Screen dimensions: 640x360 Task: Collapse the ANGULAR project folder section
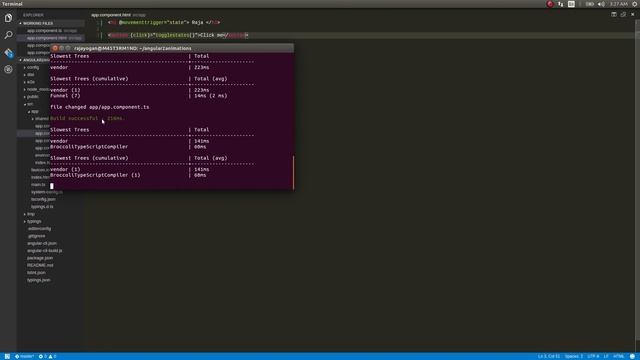[33, 60]
